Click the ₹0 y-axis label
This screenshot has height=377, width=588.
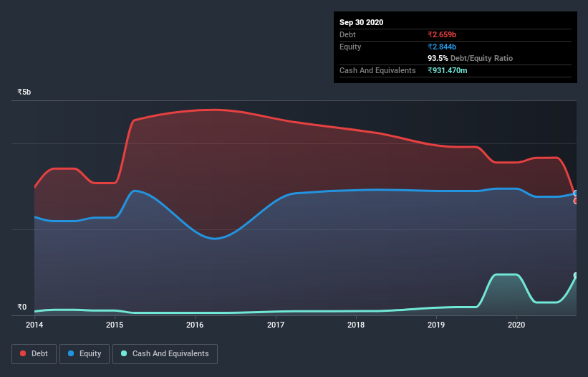pos(22,307)
